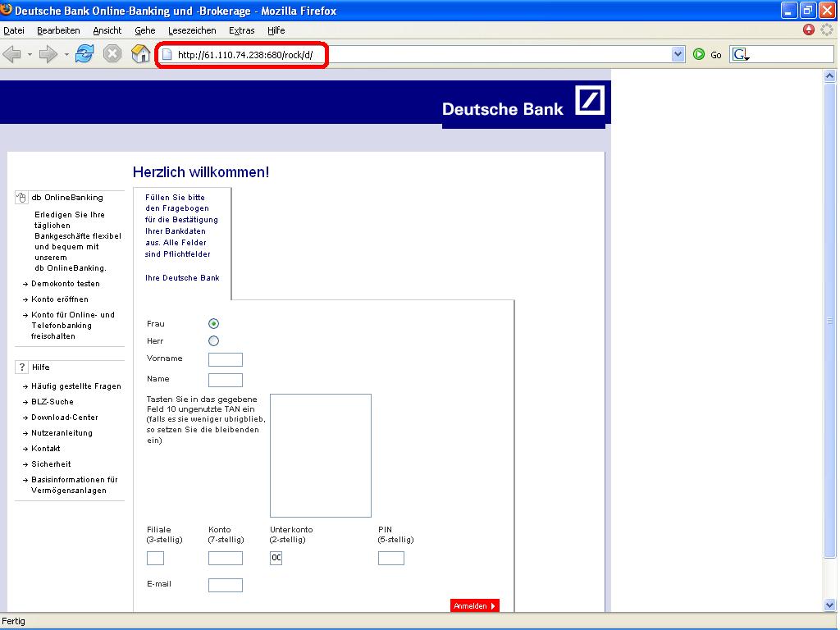Focus the Vorname input field
840x630 pixels.
coord(226,359)
